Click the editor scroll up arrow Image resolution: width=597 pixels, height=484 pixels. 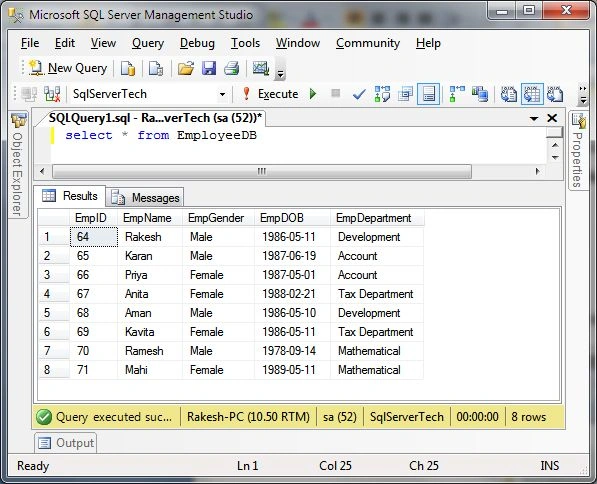pos(555,145)
